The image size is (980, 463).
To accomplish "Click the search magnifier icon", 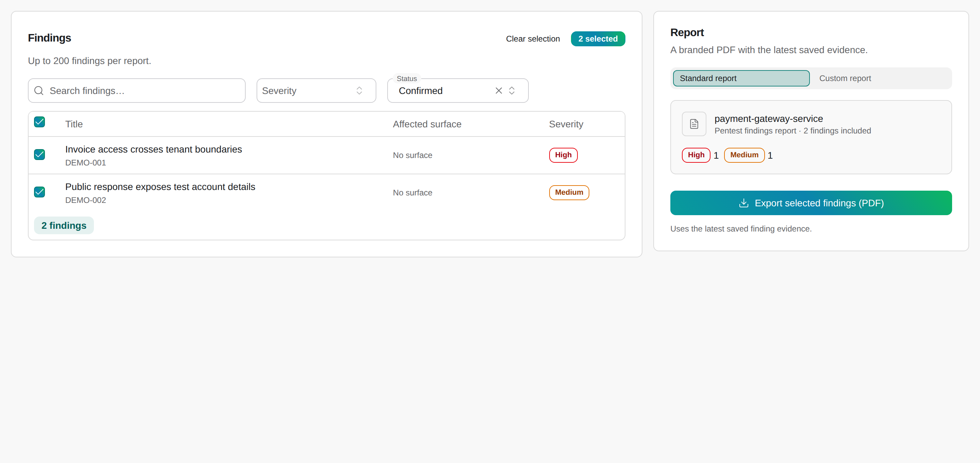I will pos(39,91).
